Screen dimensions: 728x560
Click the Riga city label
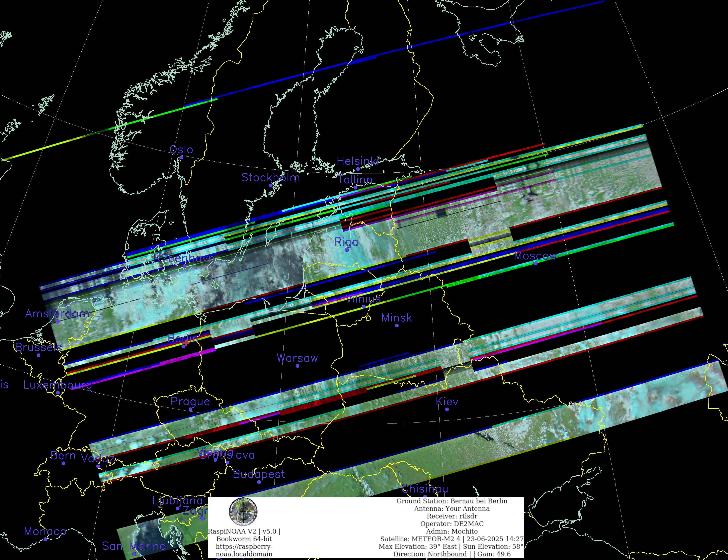[347, 242]
